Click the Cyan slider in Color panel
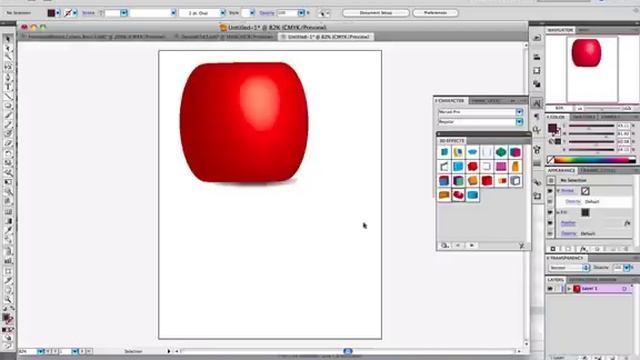The height and width of the screenshot is (360, 640). point(591,126)
